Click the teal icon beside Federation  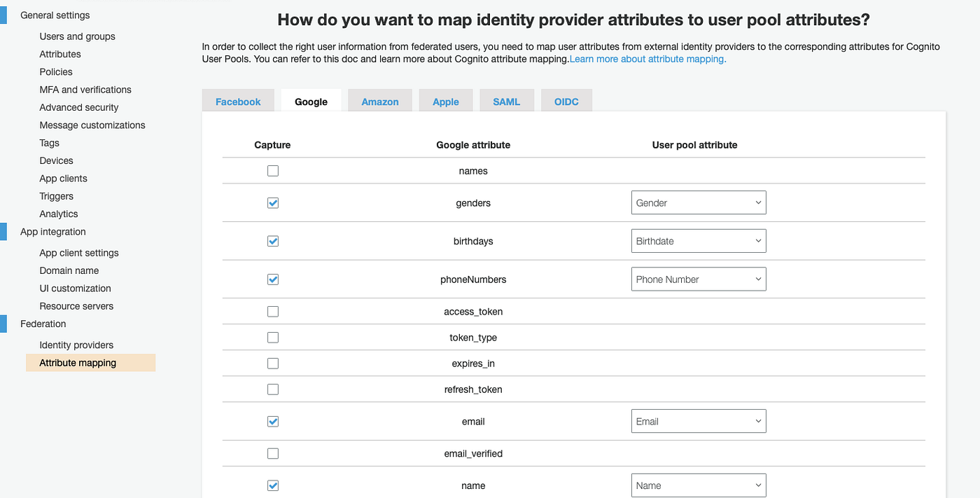coord(5,323)
